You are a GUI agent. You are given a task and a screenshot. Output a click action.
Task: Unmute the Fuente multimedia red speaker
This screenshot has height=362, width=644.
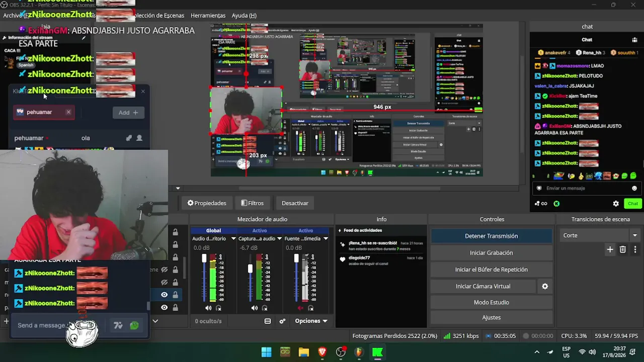tap(300, 308)
